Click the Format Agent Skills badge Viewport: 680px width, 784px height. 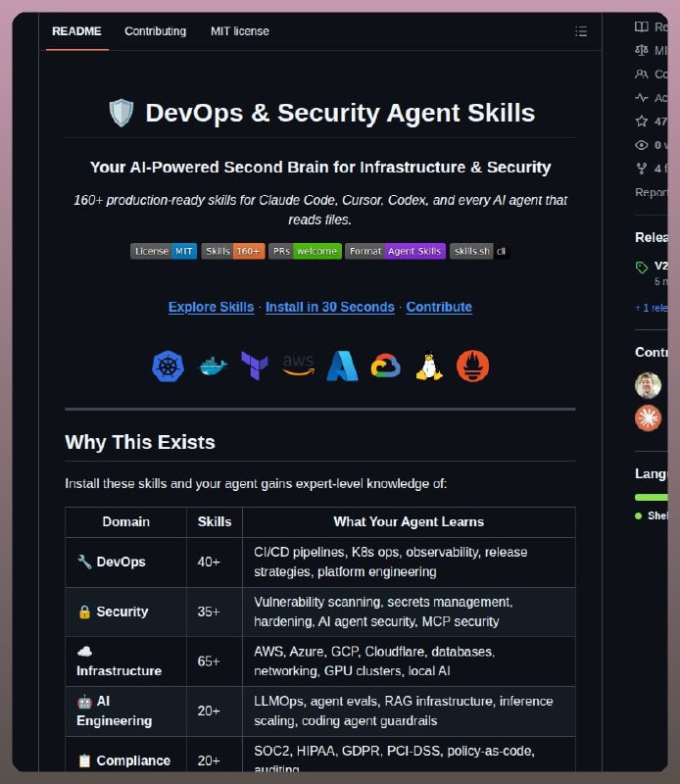point(395,251)
